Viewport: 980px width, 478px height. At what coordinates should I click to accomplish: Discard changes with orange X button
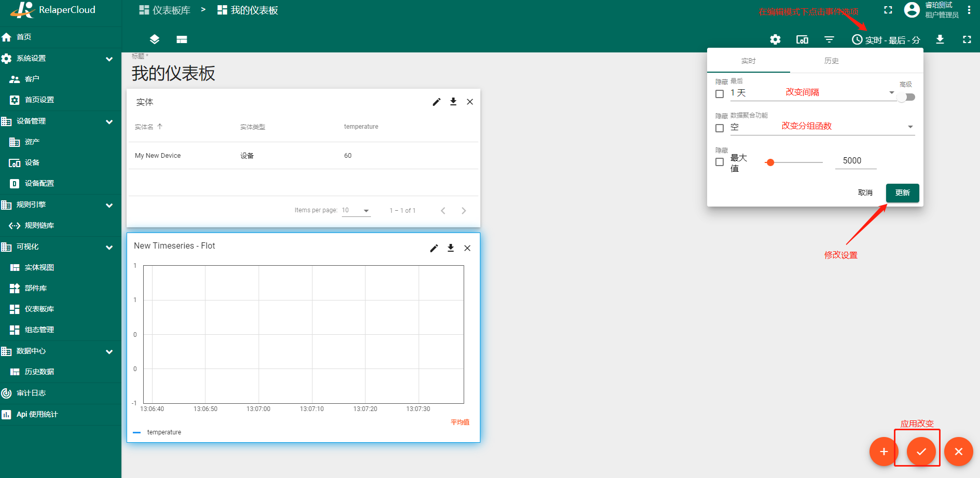coord(959,452)
